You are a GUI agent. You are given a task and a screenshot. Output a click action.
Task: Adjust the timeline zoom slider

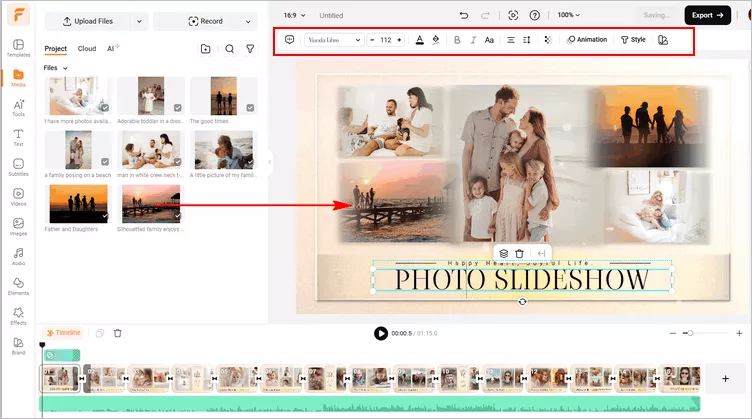pos(690,333)
